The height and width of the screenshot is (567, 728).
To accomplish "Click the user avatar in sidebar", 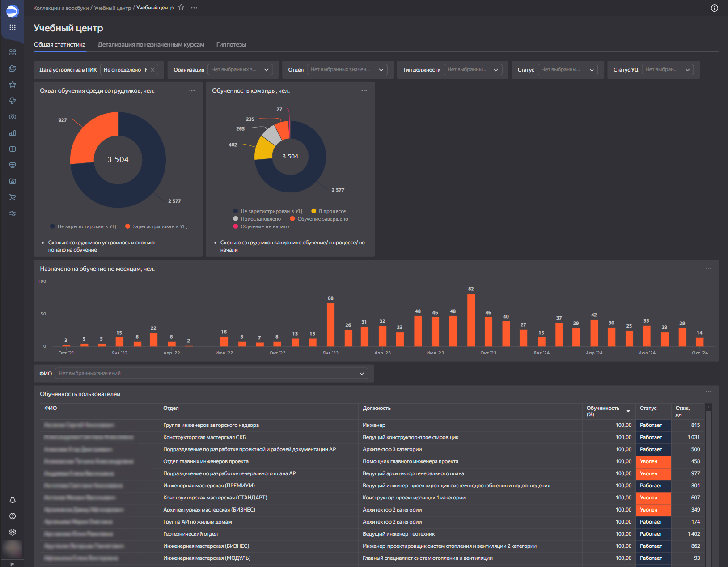I will (x=13, y=548).
